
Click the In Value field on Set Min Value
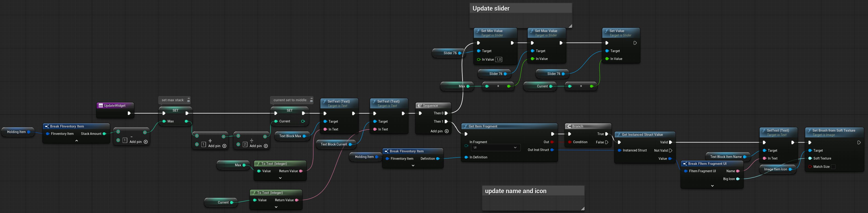click(498, 60)
